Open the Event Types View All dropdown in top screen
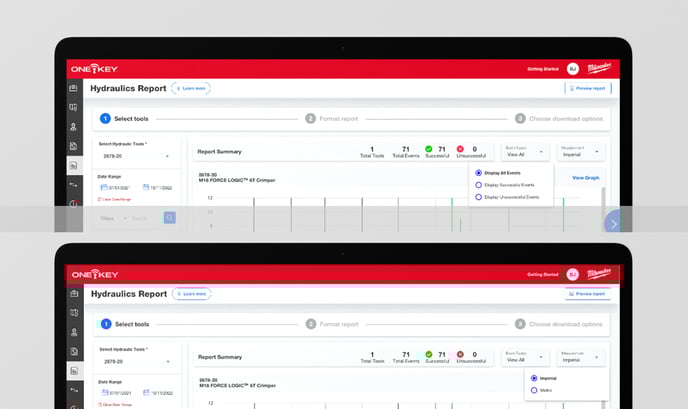The height and width of the screenshot is (409, 688). [x=524, y=151]
